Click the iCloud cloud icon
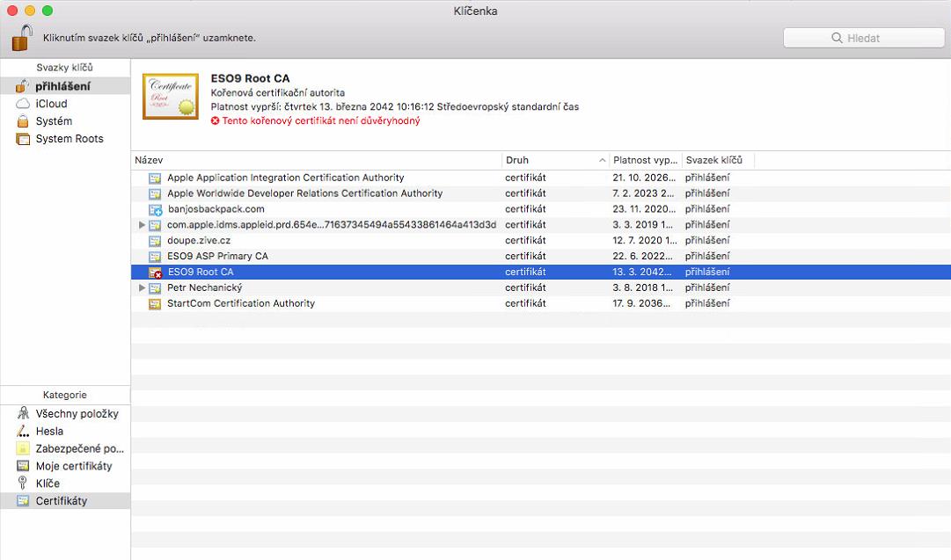Viewport: 951px width, 560px height. point(23,104)
